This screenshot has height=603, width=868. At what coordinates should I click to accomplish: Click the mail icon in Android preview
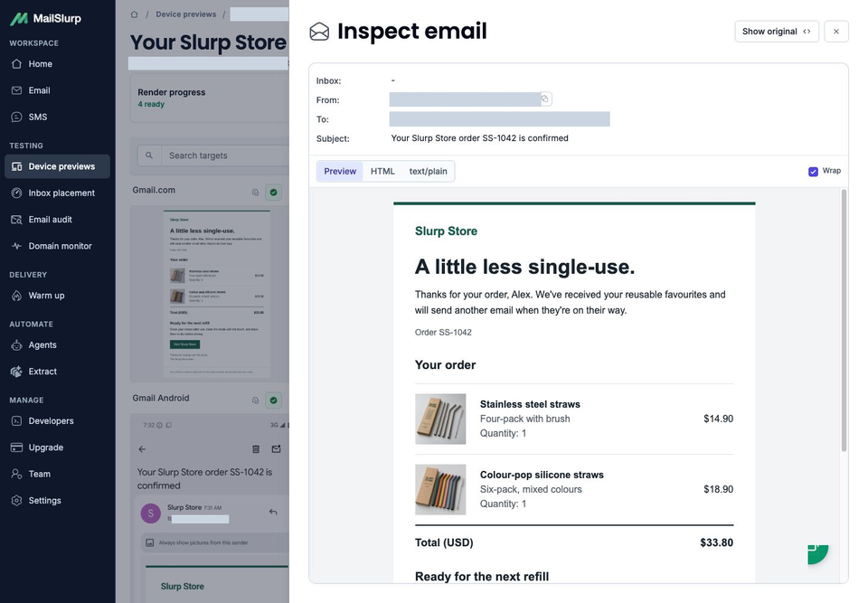[277, 449]
